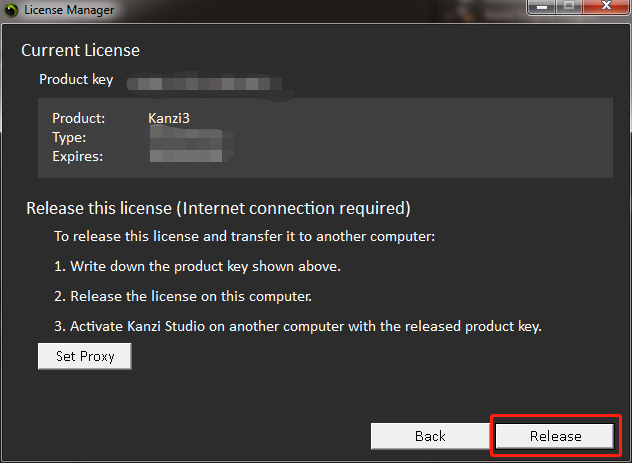The height and width of the screenshot is (463, 632).
Task: Click the 'Product key' label
Action: tap(76, 79)
